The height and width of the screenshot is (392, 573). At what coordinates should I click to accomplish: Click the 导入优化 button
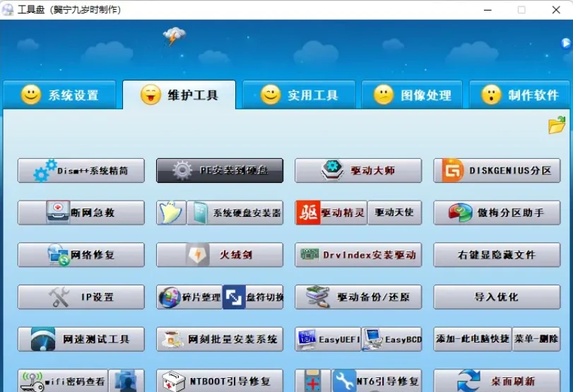497,297
